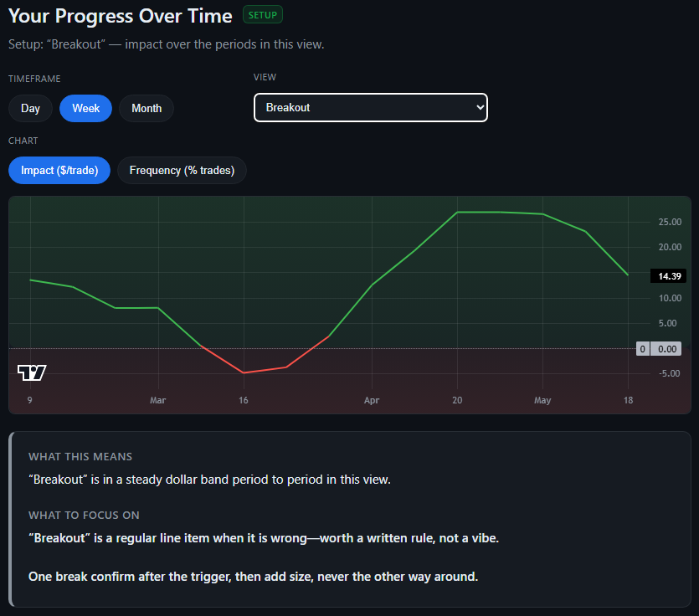Click the 'steady dollar band' sentence
This screenshot has width=699, height=616.
[x=209, y=480]
